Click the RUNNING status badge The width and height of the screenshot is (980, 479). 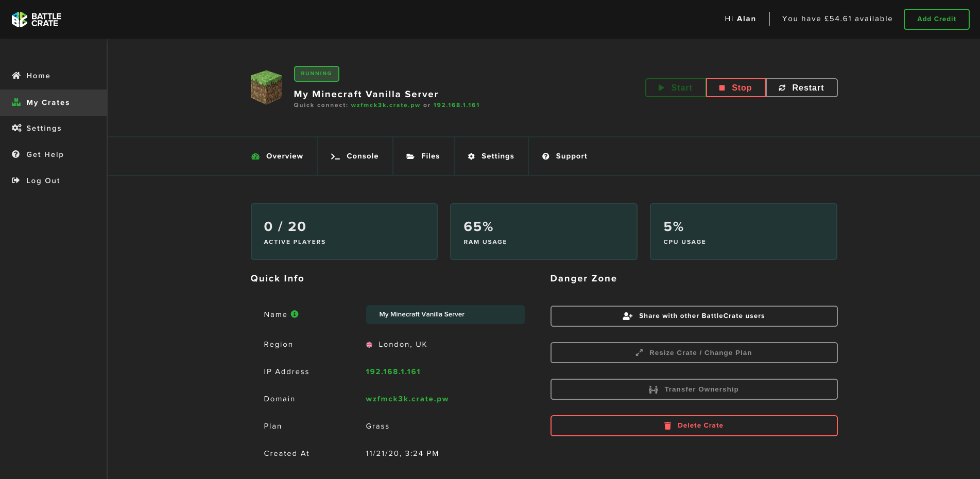point(316,74)
